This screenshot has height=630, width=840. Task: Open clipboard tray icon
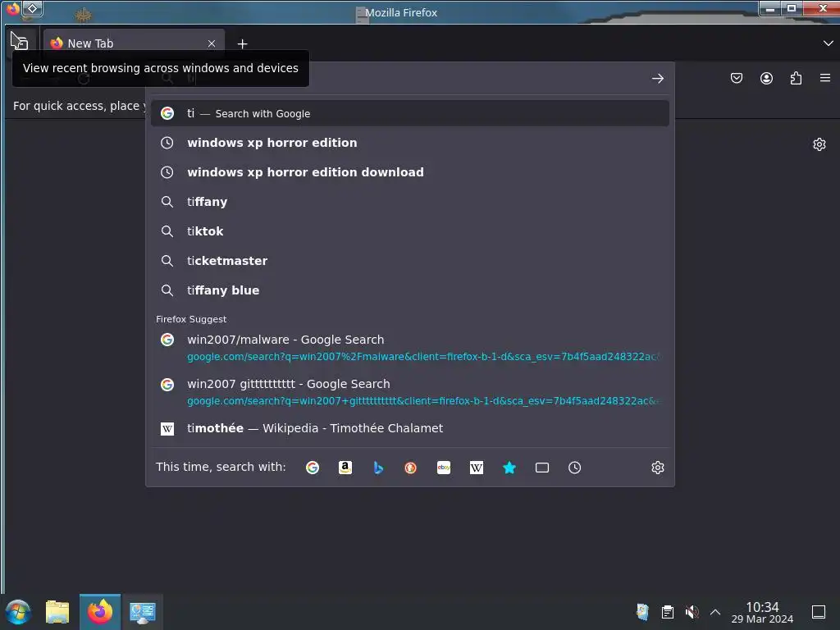pyautogui.click(x=668, y=612)
